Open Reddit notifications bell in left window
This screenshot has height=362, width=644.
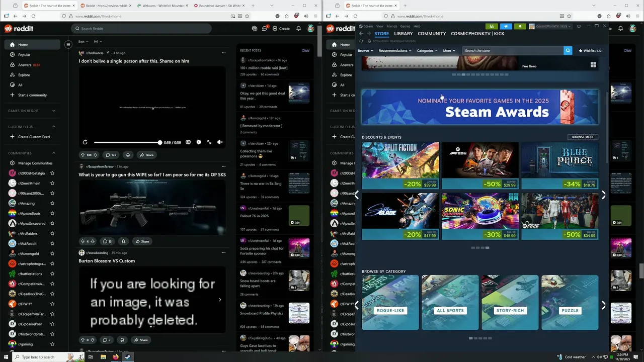[299, 29]
